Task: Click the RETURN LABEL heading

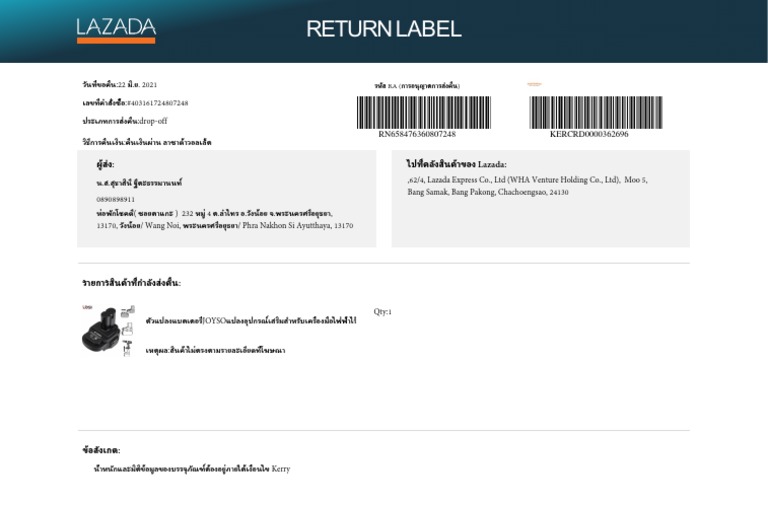Action: click(x=383, y=29)
